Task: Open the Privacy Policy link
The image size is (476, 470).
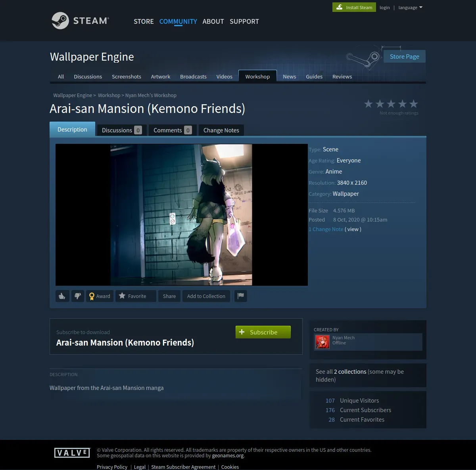Action: pos(112,467)
